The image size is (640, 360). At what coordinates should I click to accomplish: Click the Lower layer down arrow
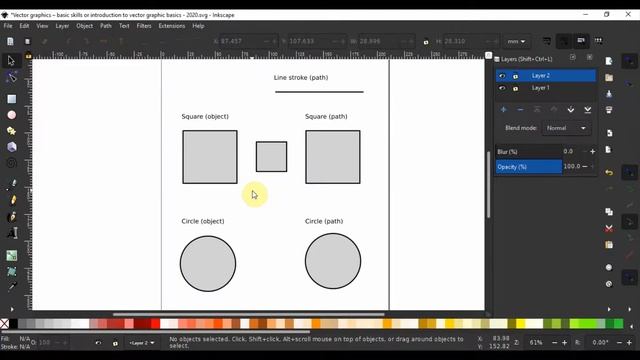[571, 109]
